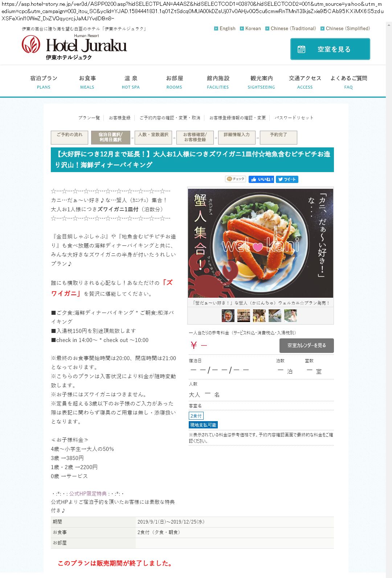Open the 宿泊プラン PLANS menu

coord(44,82)
